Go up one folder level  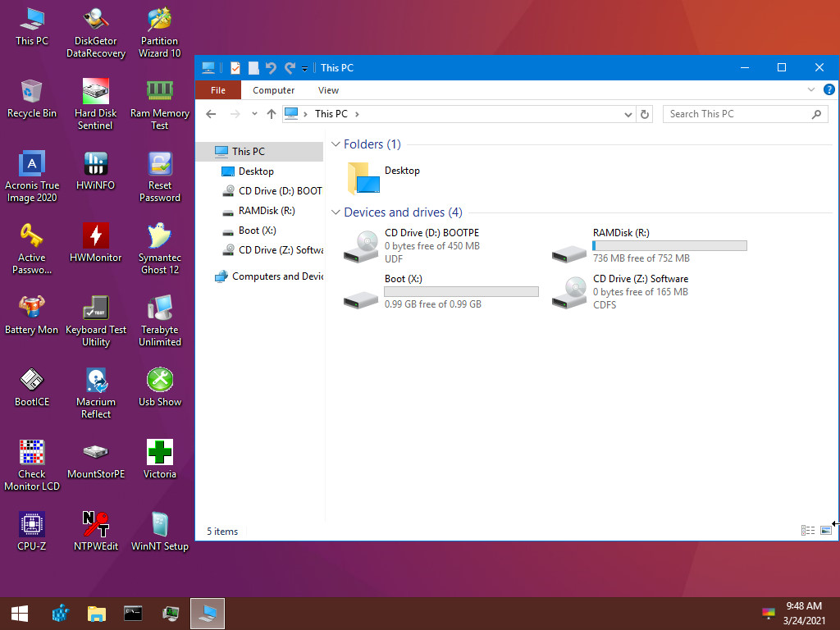tap(271, 113)
